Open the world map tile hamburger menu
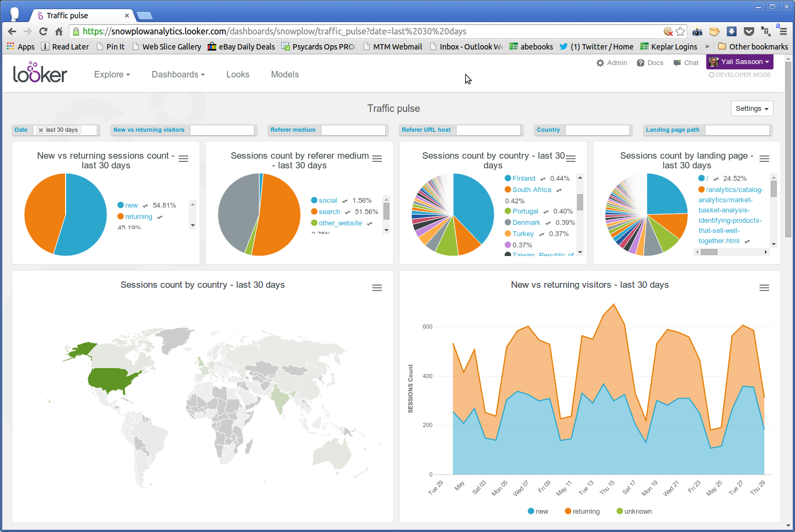 click(x=377, y=288)
